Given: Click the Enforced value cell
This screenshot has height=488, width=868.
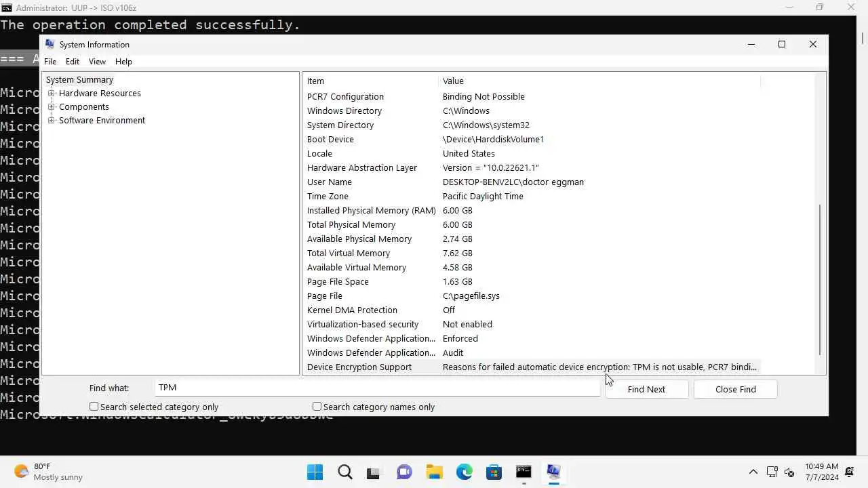Looking at the screenshot, I should 460,339.
